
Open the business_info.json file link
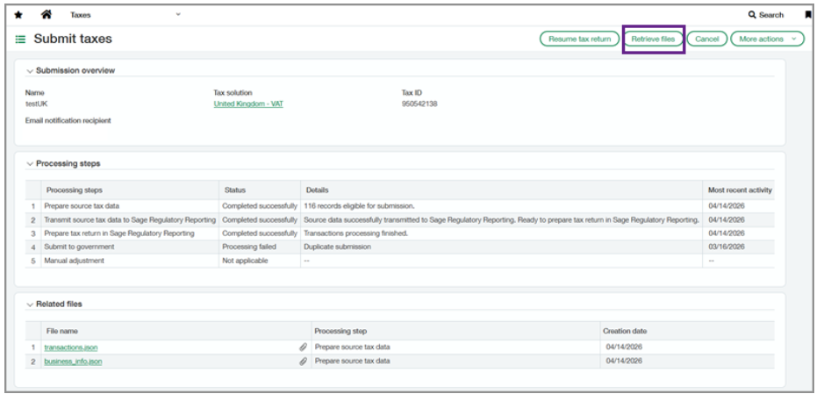tap(73, 361)
